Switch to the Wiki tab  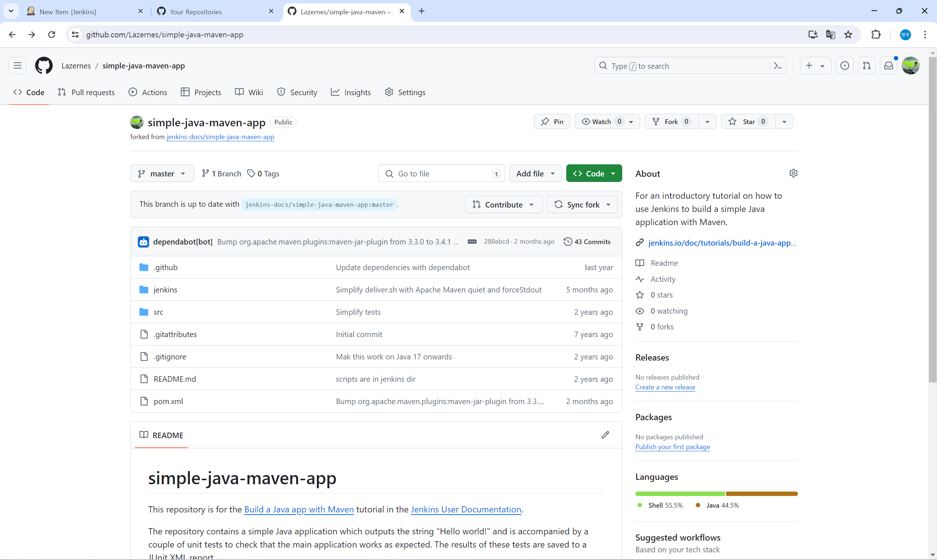point(249,92)
